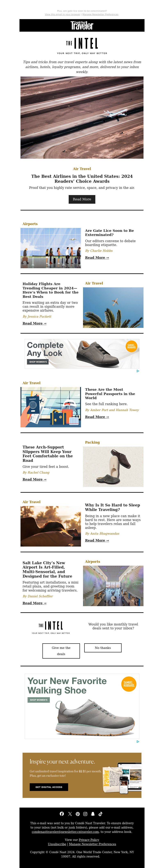Open the Pinterest social icon
The height and width of the screenshot is (868, 164).
coord(78,814)
